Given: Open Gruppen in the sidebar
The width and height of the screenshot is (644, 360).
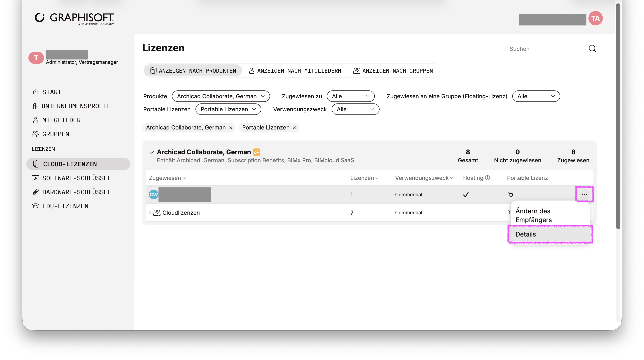Looking at the screenshot, I should 51,134.
